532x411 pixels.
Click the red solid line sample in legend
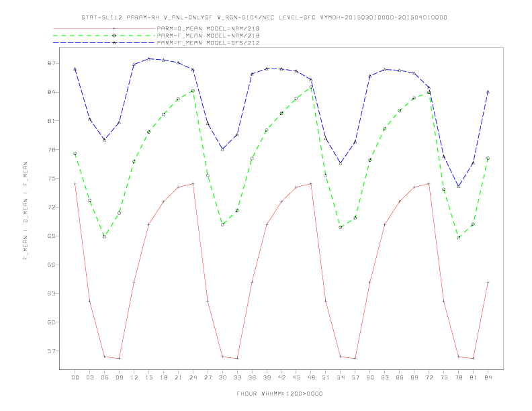pos(104,28)
